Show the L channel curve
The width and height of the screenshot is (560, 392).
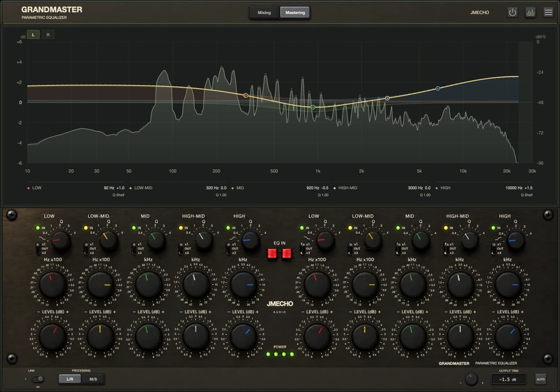[33, 34]
